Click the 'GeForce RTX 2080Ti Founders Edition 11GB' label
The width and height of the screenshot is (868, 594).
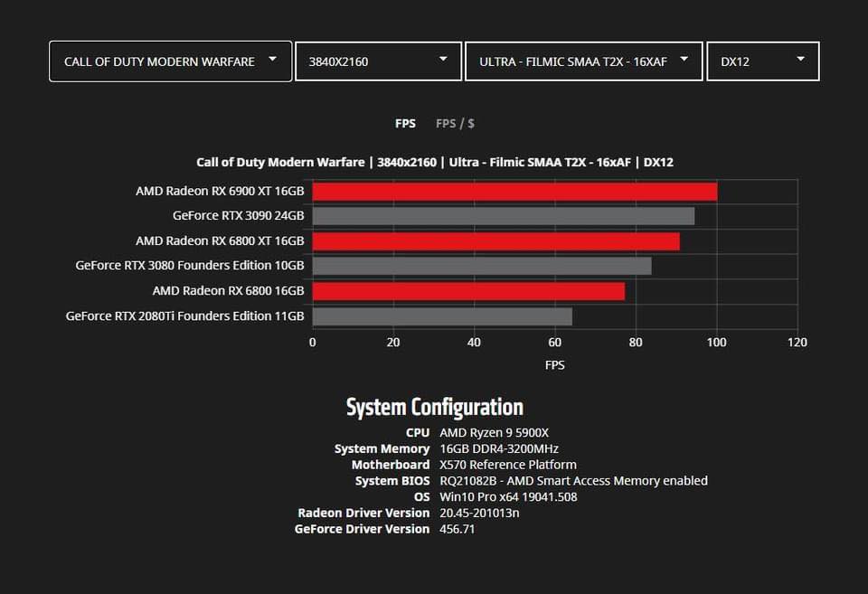click(x=184, y=316)
